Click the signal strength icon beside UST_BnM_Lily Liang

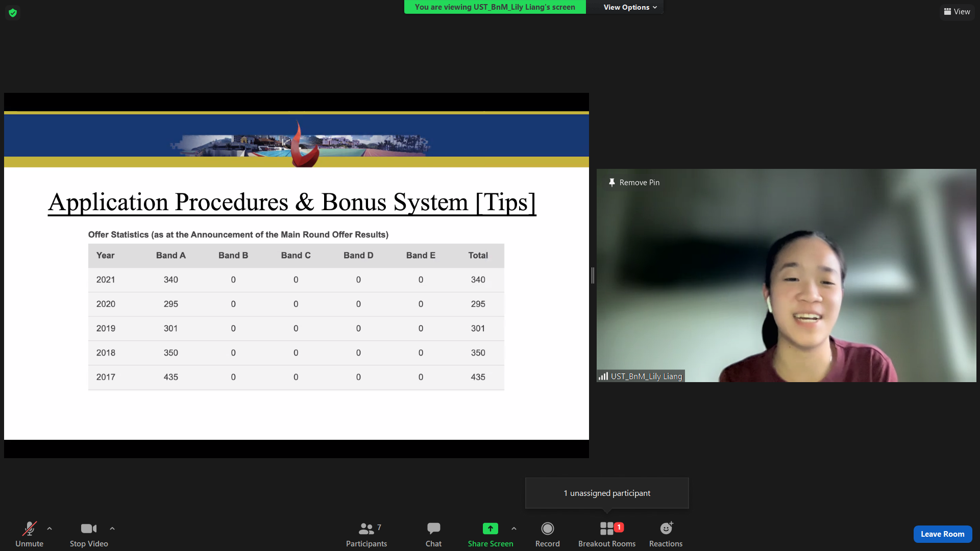pos(603,377)
